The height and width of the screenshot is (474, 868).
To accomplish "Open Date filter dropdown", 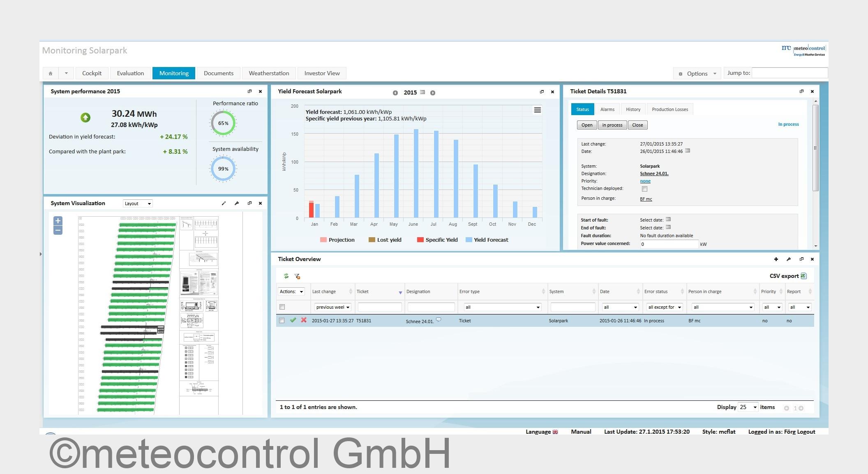I will 620,307.
